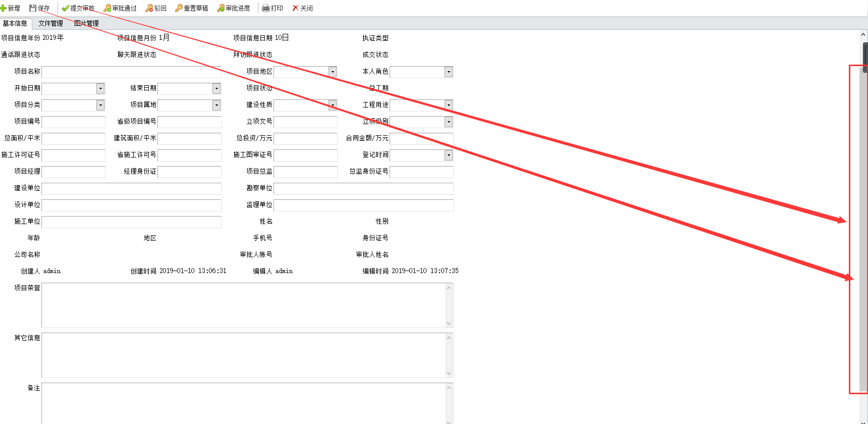This screenshot has width=868, height=424.
Task: Click the 总面积/平米 input field
Action: coord(73,138)
